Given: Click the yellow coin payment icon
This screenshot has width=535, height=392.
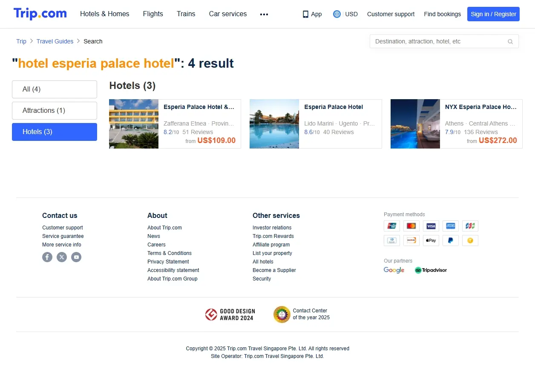Looking at the screenshot, I should (470, 240).
